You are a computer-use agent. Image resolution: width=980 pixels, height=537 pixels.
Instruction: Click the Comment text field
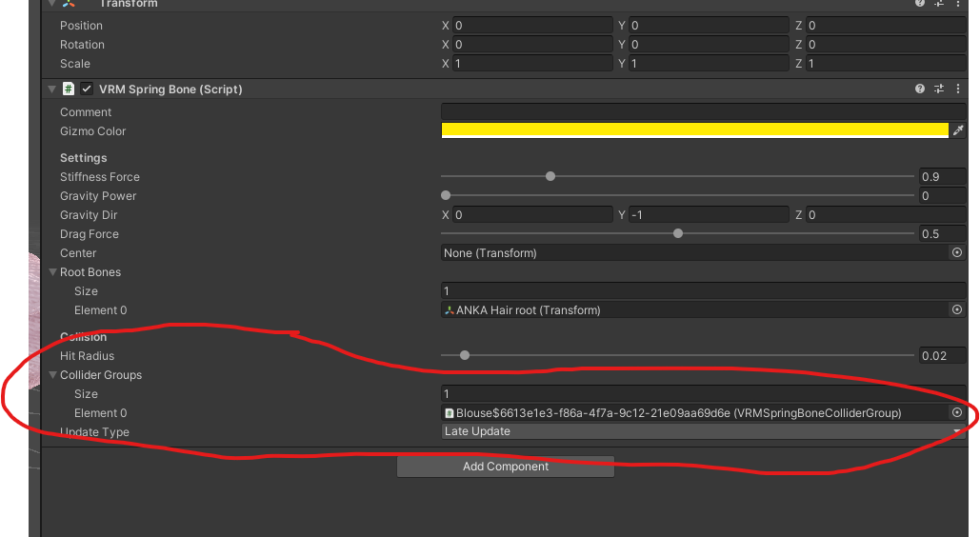[x=703, y=112]
